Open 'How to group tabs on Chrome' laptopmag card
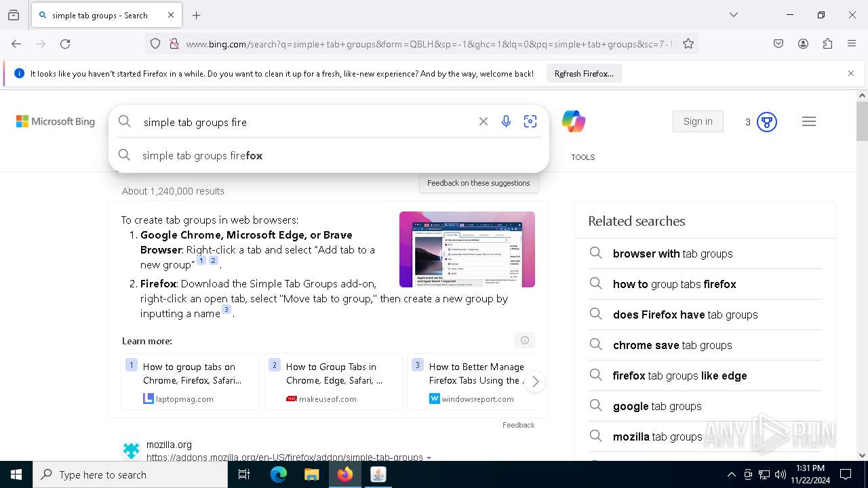868x488 pixels. (x=190, y=382)
